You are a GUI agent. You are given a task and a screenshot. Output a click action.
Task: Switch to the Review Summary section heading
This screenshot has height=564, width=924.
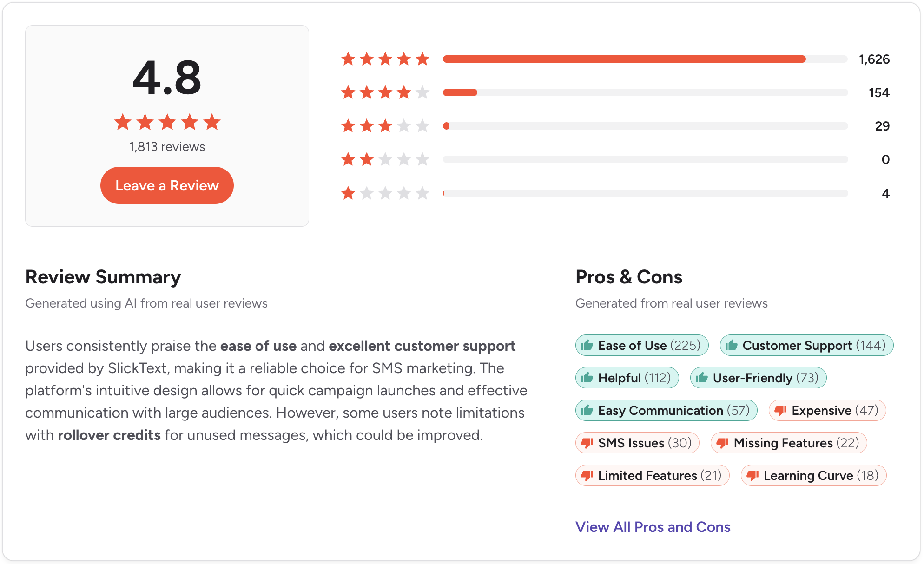click(x=103, y=277)
